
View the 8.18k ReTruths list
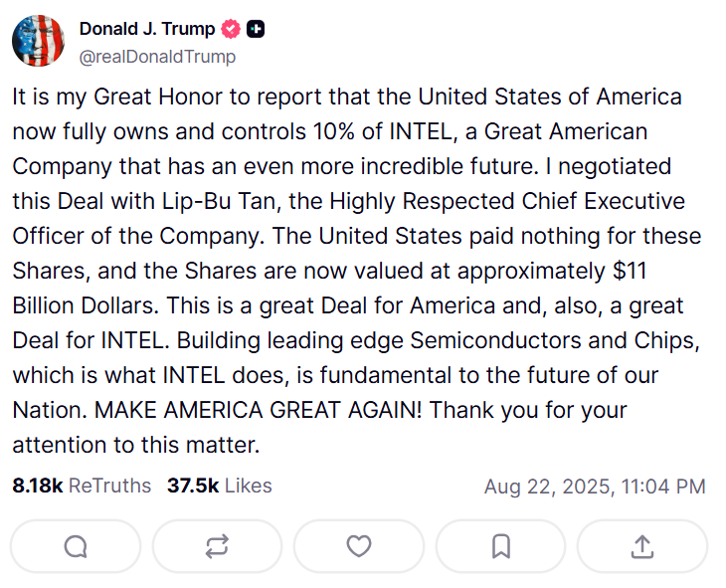point(82,487)
